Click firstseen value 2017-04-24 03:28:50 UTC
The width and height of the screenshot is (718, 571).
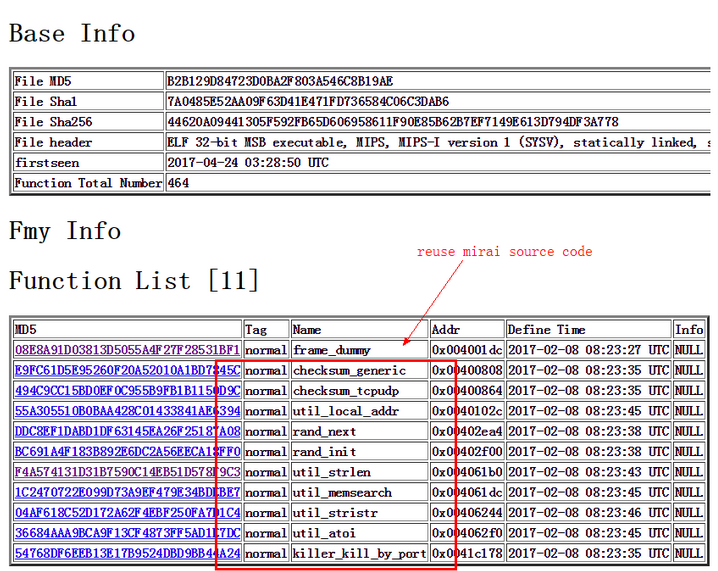(248, 163)
